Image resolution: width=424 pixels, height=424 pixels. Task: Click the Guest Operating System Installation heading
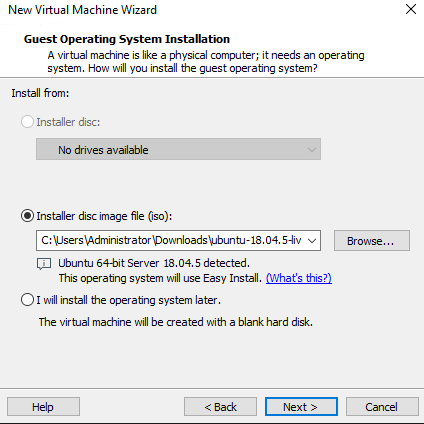(127, 39)
